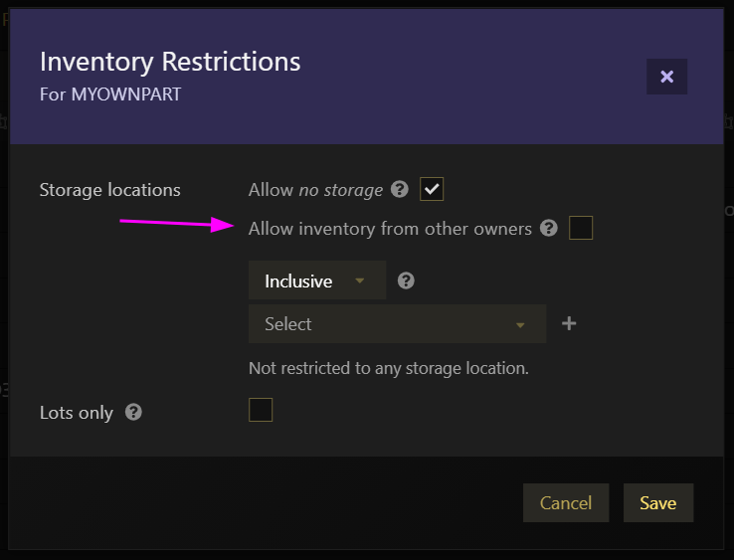Viewport: 734px width, 560px height.
Task: Click the For MYOWNPART subtitle
Action: (x=110, y=94)
